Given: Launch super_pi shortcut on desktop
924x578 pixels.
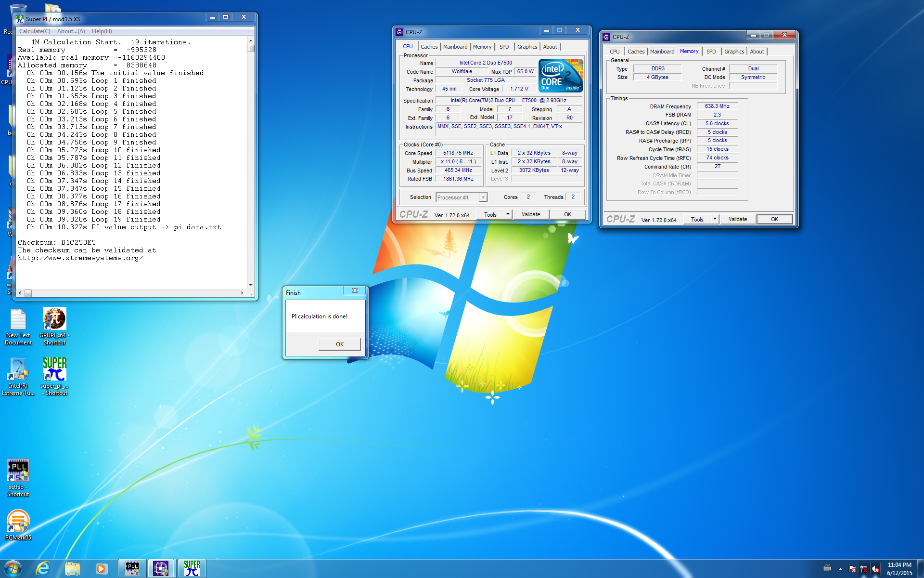Looking at the screenshot, I should coord(54,377).
